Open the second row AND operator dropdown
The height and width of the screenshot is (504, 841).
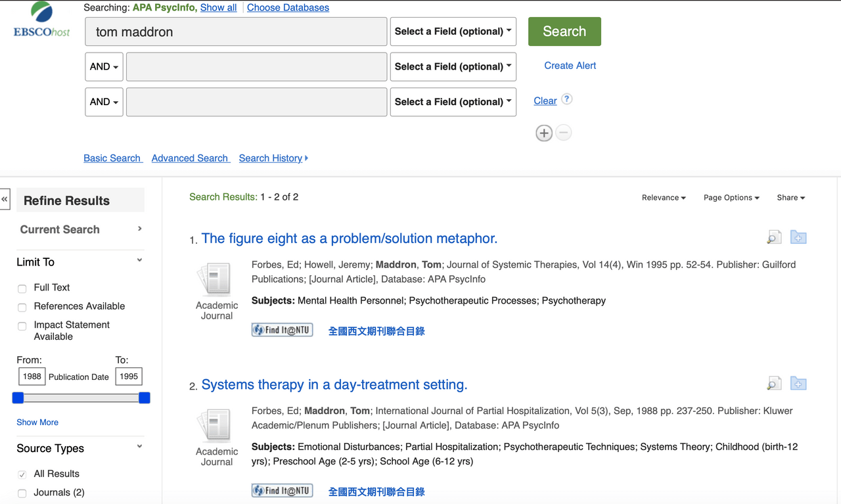[x=104, y=66]
